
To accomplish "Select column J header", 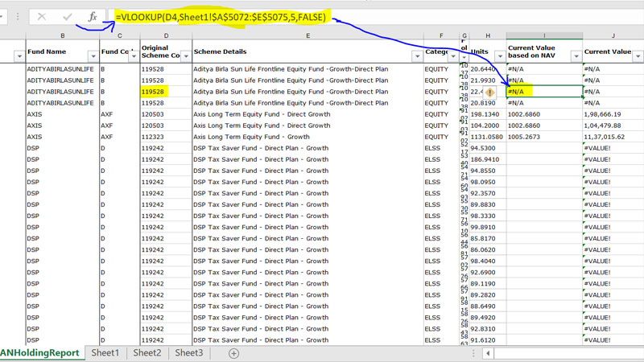I will 613,35.
